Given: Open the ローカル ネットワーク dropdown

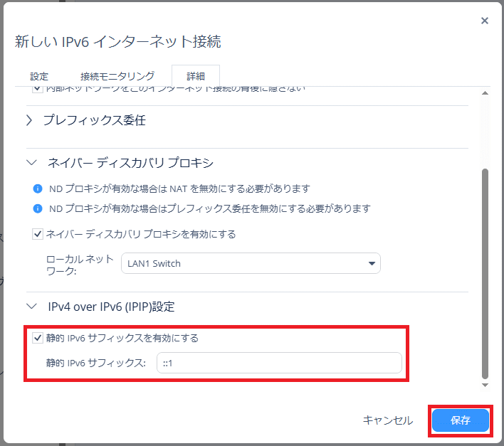Looking at the screenshot, I should pos(251,263).
